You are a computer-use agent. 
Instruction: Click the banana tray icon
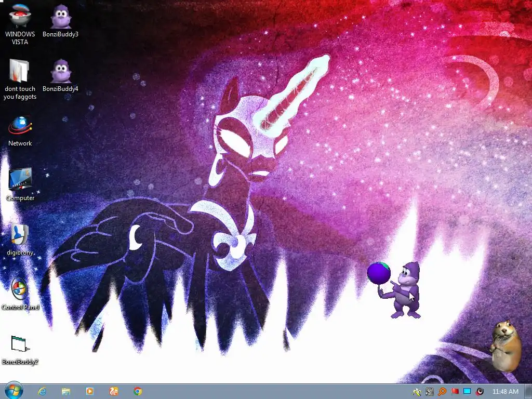pyautogui.click(x=417, y=392)
